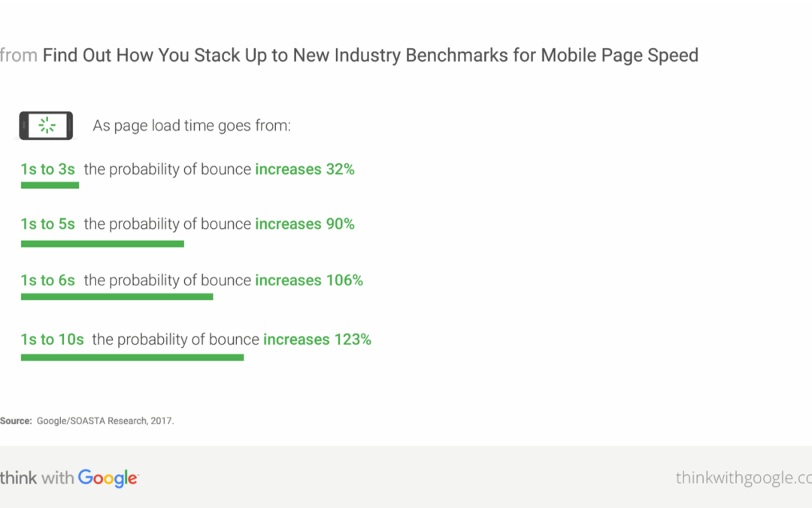Click the 'increases 90%' text
812x508 pixels.
pos(304,224)
